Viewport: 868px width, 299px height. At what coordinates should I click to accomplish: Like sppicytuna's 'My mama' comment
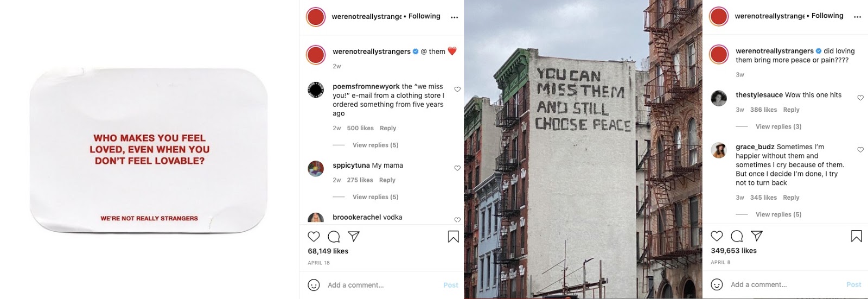457,168
